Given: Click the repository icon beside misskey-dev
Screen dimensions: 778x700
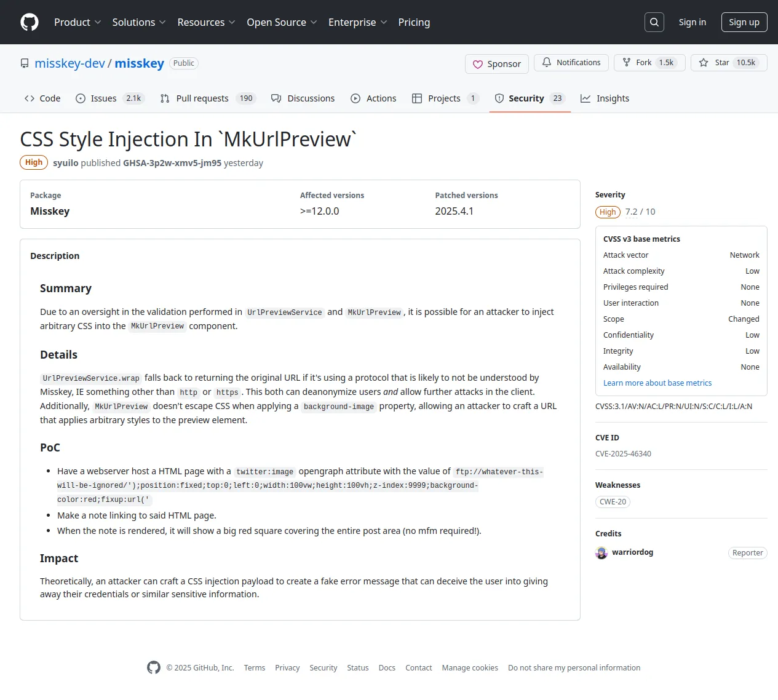Looking at the screenshot, I should point(25,63).
